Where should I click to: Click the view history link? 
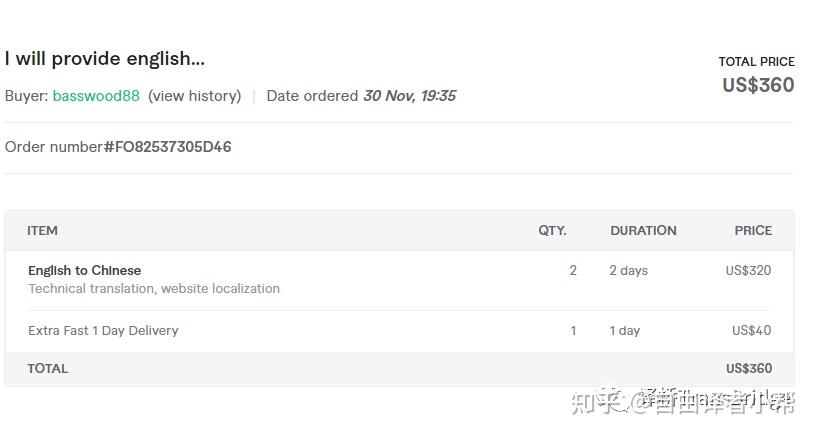click(194, 96)
